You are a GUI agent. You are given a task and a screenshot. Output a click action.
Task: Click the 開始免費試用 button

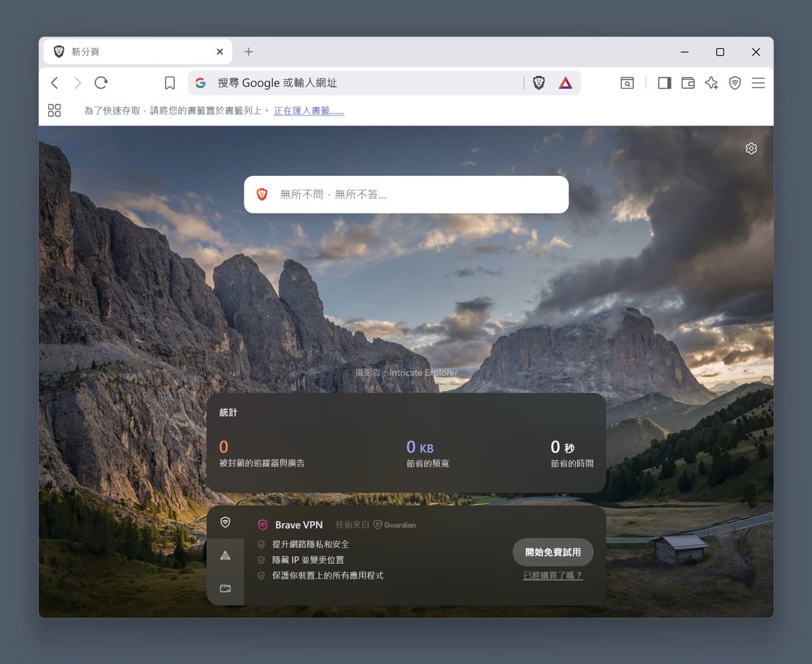coord(553,552)
